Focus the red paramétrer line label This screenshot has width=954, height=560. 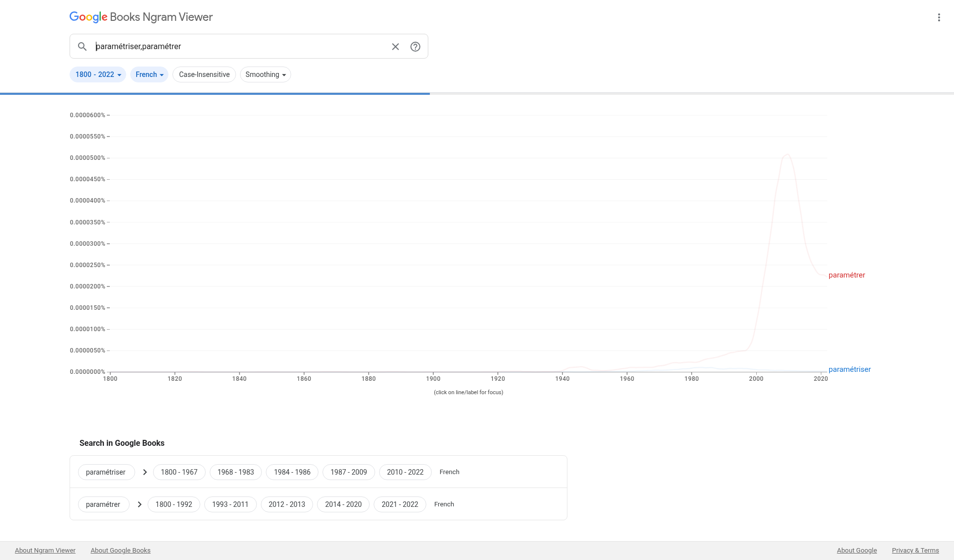pyautogui.click(x=847, y=275)
